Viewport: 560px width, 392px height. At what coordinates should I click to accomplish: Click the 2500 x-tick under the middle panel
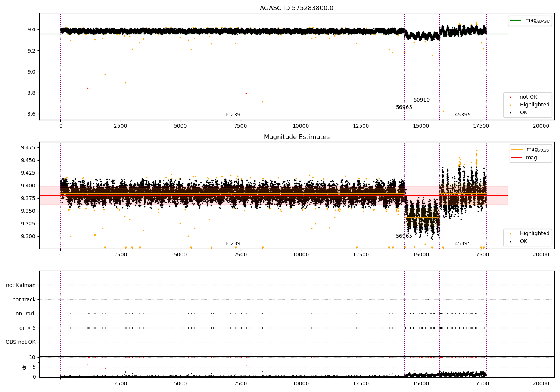tap(120, 255)
